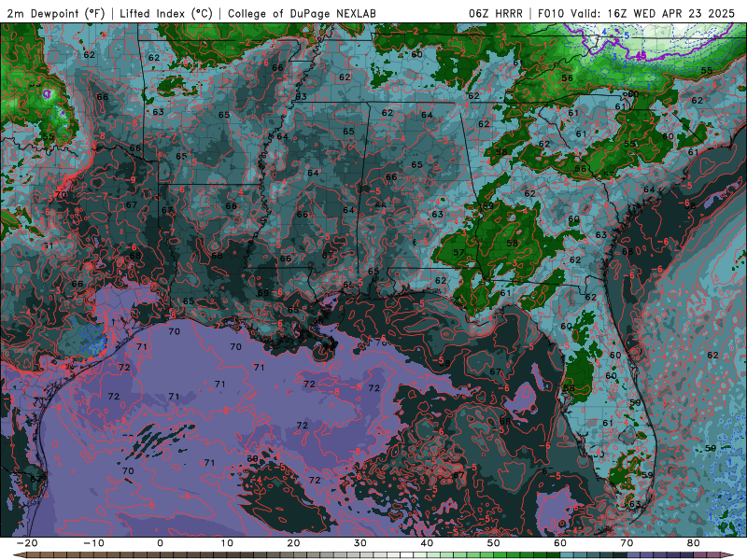Click the 'Lifted Index (°C)' title label

pyautogui.click(x=166, y=13)
